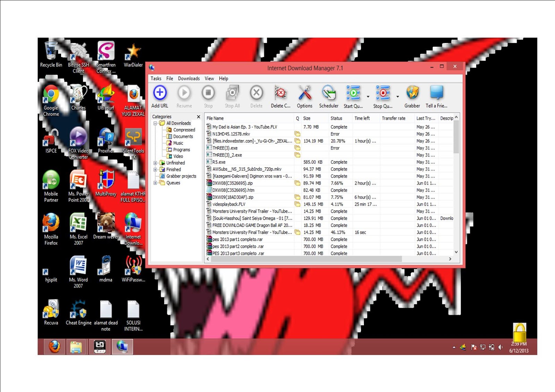Close the Categories panel
555x392 pixels.
point(198,117)
